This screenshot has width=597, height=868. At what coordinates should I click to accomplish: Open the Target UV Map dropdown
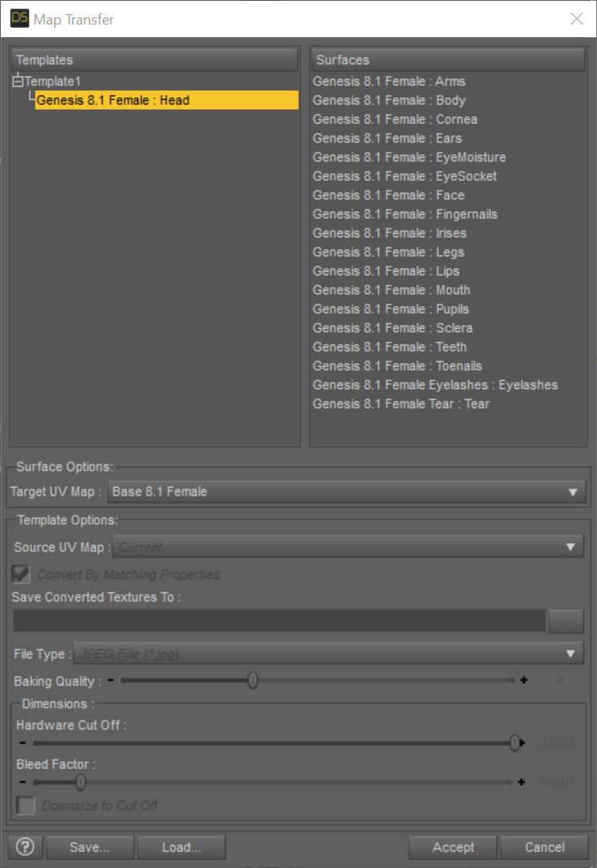346,492
